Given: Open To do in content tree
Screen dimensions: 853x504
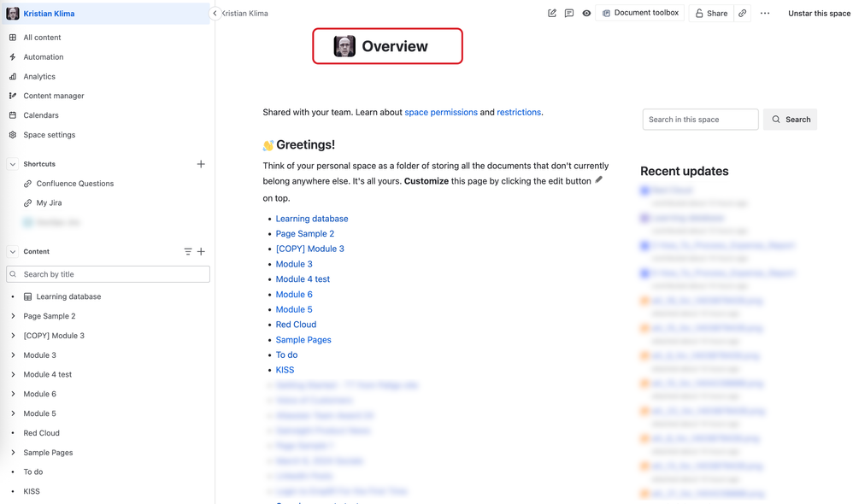Looking at the screenshot, I should [x=32, y=472].
